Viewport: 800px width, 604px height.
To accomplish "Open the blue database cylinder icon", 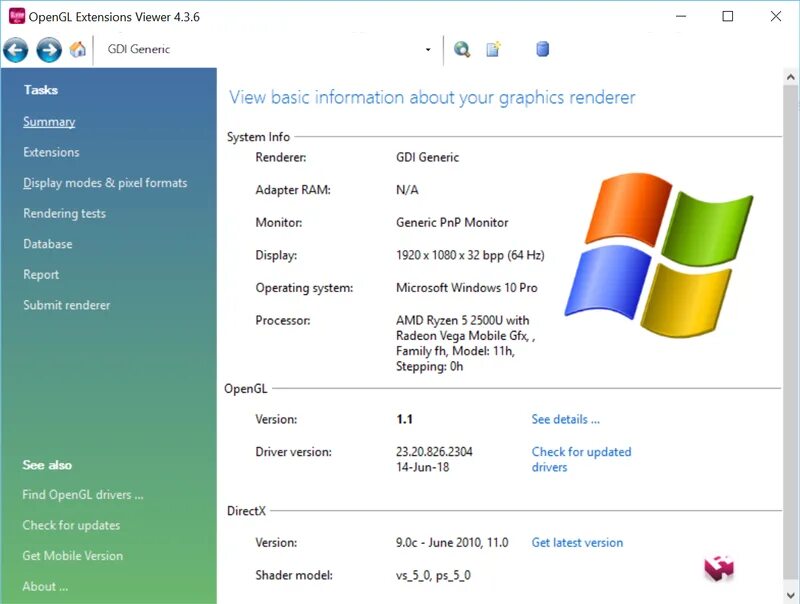I will pyautogui.click(x=543, y=49).
